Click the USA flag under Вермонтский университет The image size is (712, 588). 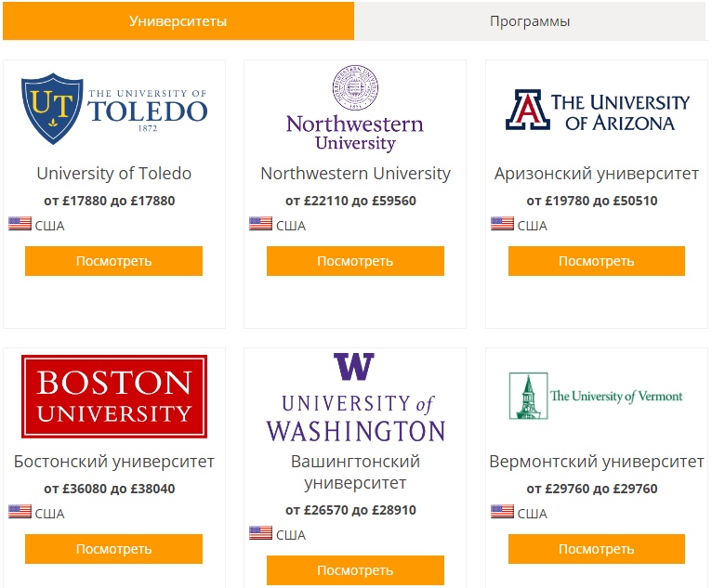[502, 511]
